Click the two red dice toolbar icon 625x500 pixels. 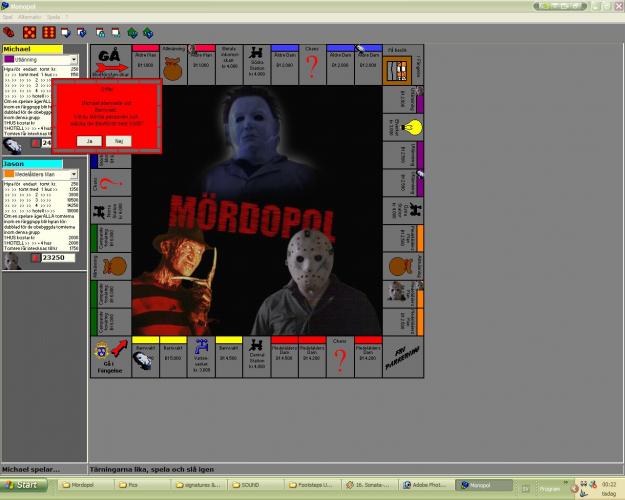coord(9,32)
